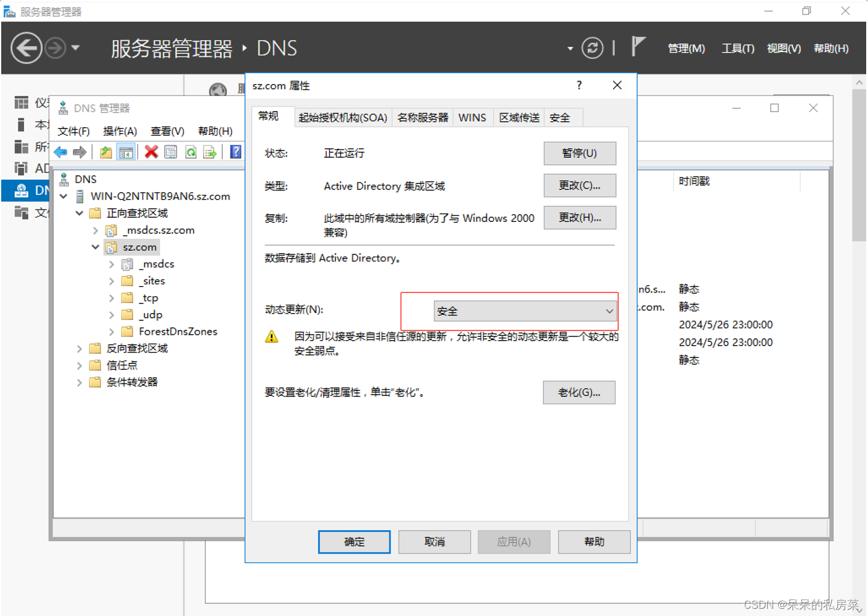Viewport: 868px width, 616px height.
Task: Click the Export list toolbar icon
Action: tap(210, 152)
